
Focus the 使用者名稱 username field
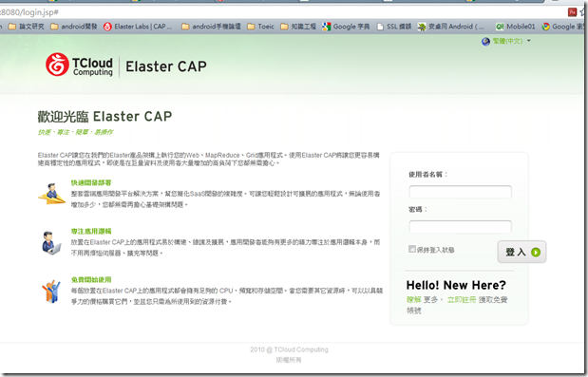coord(460,192)
